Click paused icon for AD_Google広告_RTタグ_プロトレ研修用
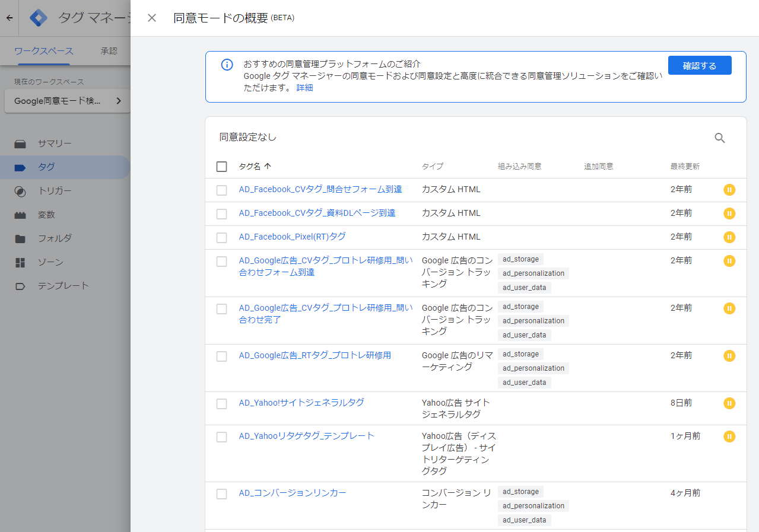Viewport: 759px width, 532px height. pos(729,356)
